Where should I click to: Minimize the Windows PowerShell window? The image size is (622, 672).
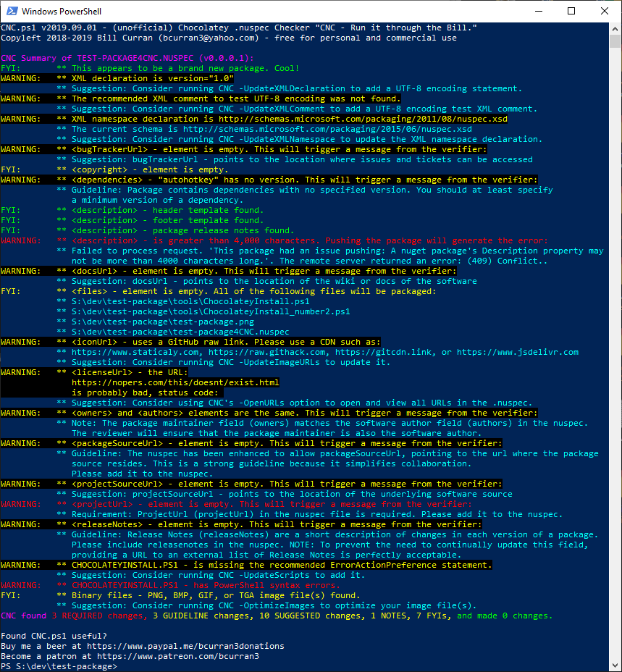(539, 11)
